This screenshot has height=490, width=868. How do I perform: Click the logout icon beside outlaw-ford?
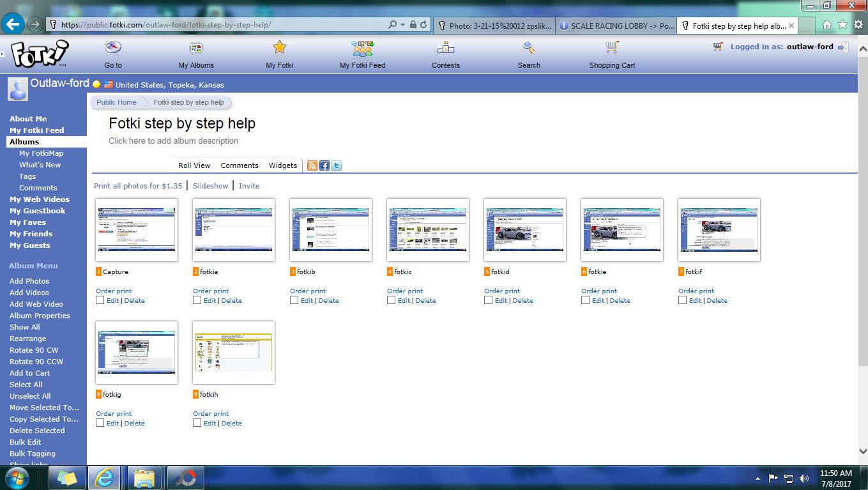(843, 47)
